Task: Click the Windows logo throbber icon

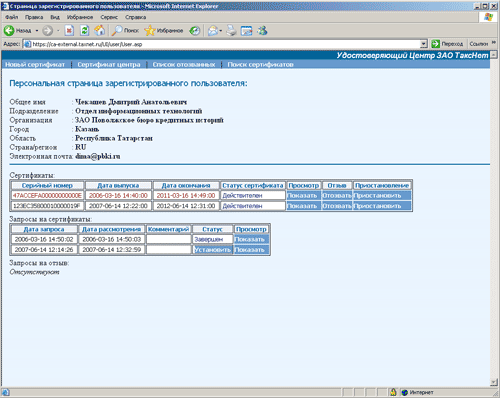Action: 488,17
